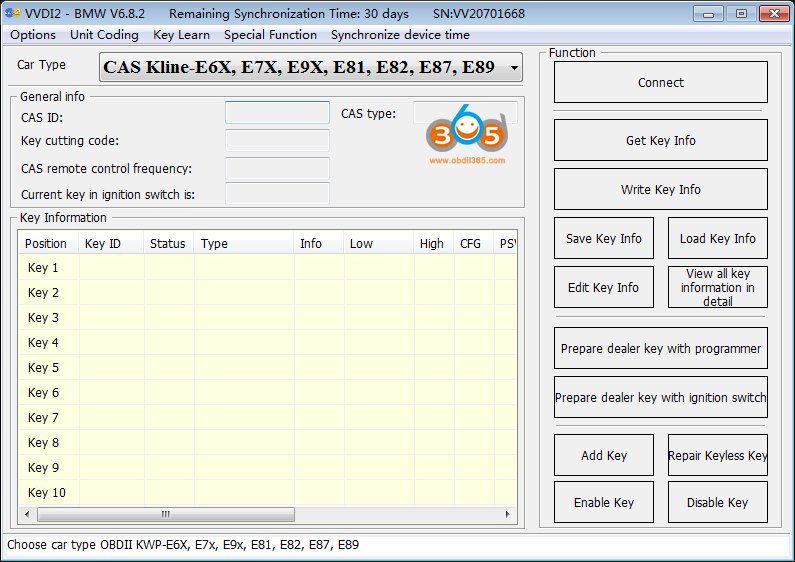The image size is (795, 562).
Task: Click the Enable Key button
Action: click(604, 502)
